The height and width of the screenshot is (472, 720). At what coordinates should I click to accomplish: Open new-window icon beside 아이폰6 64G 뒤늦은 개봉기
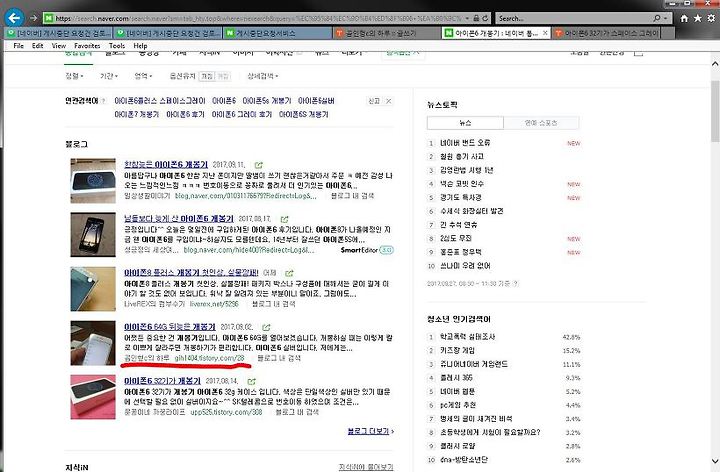click(266, 327)
